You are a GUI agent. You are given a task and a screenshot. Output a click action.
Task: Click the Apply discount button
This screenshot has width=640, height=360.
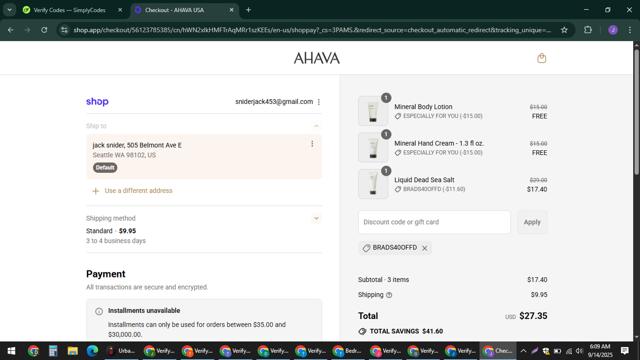pos(532,222)
